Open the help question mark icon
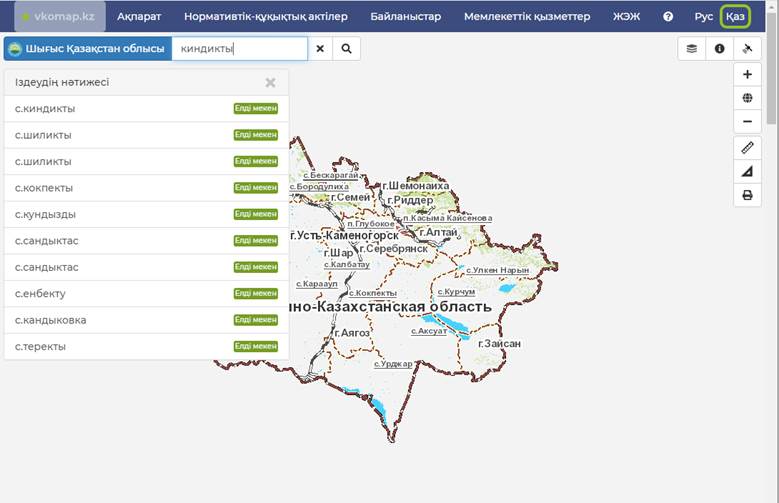Image resolution: width=779 pixels, height=503 pixels. [668, 17]
